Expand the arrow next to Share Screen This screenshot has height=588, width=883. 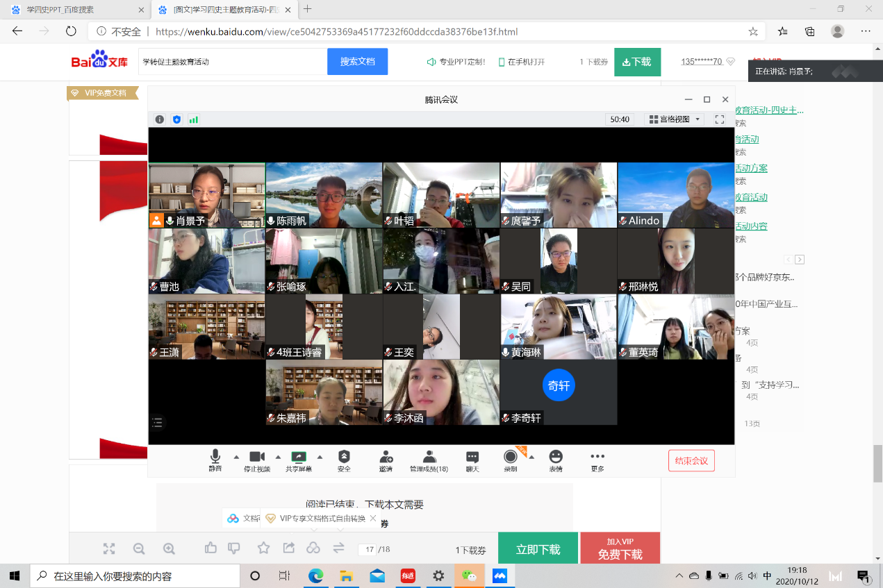[x=320, y=457]
